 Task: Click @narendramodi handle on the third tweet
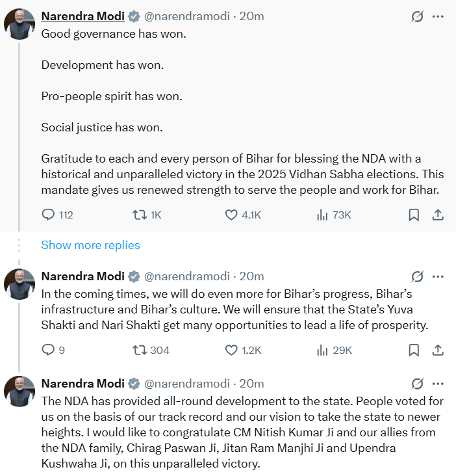pos(186,384)
